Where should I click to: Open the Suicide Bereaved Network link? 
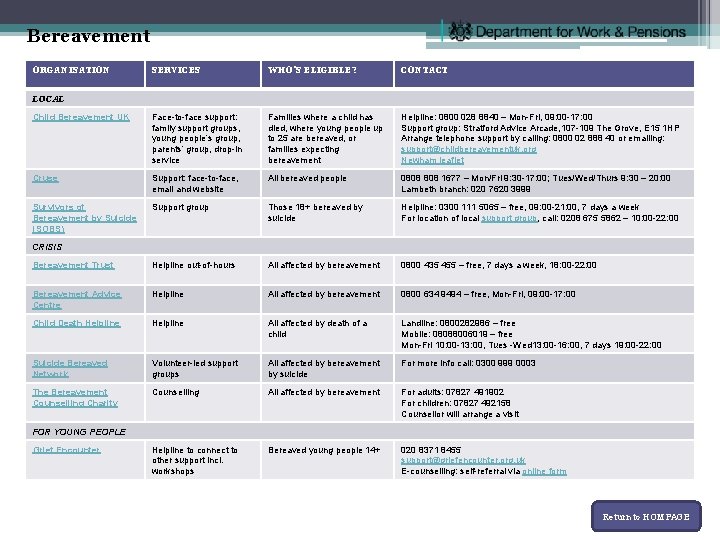point(70,368)
